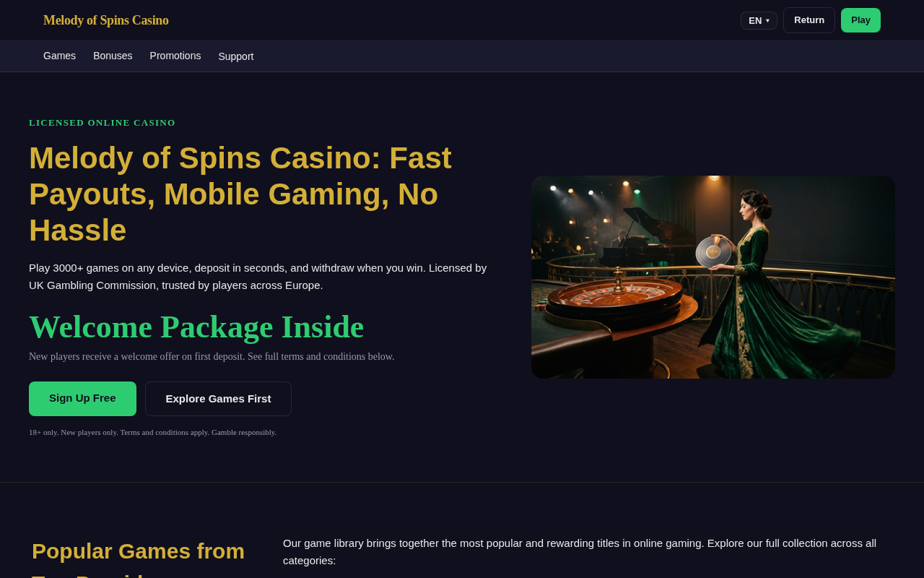Image resolution: width=924 pixels, height=578 pixels.
Task: Click the Melody of Spins Casino logo
Action: point(106,20)
